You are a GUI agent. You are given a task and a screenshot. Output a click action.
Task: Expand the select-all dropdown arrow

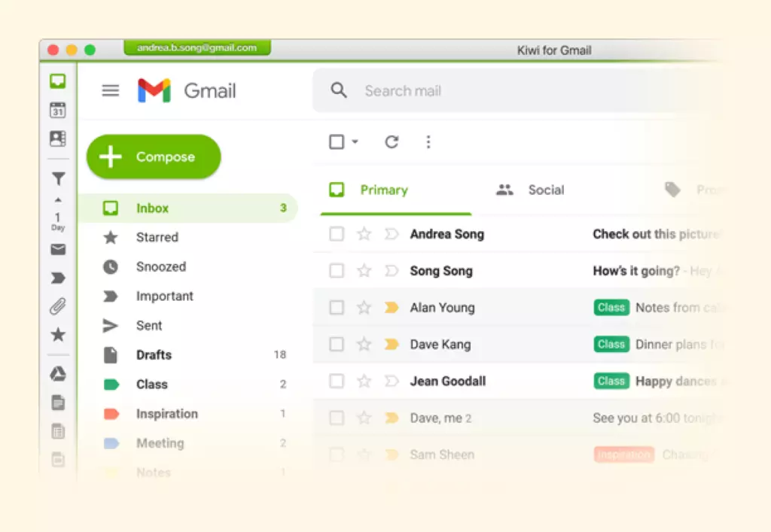(355, 142)
